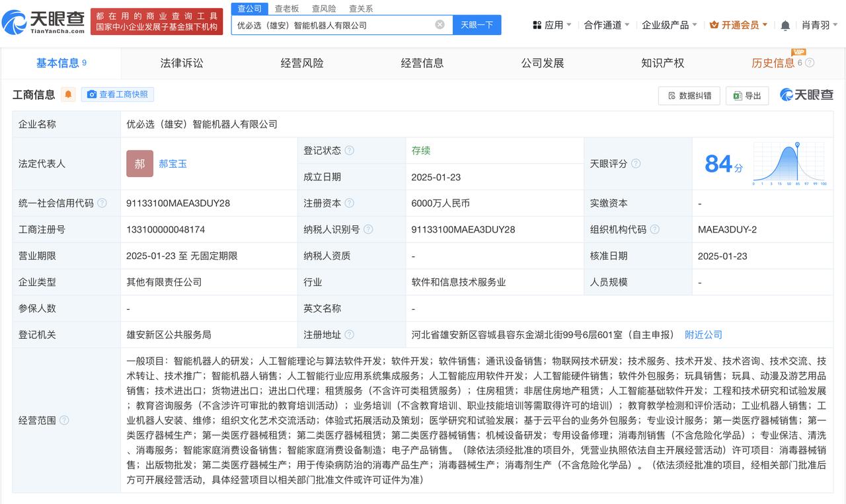Expand the 应用 dropdown menu
The image size is (846, 504).
click(x=552, y=25)
